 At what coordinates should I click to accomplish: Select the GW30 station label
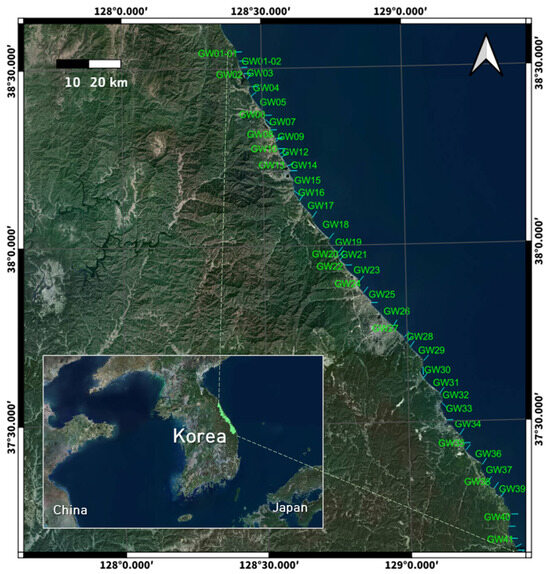click(x=437, y=370)
